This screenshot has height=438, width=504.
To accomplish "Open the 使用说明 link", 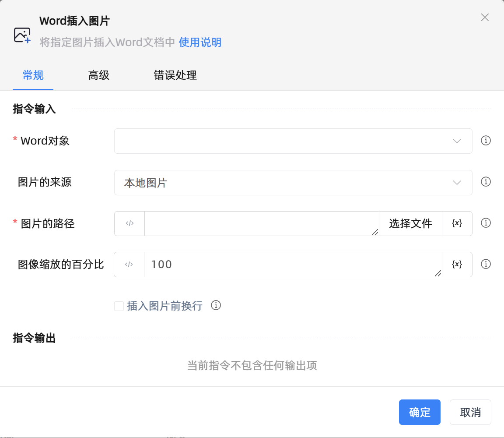I will pyautogui.click(x=200, y=42).
